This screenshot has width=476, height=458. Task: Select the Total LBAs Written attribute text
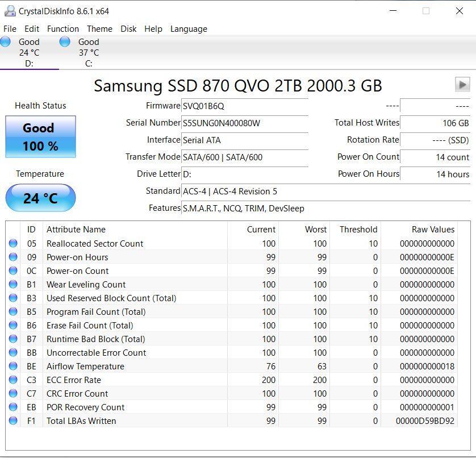tap(81, 420)
